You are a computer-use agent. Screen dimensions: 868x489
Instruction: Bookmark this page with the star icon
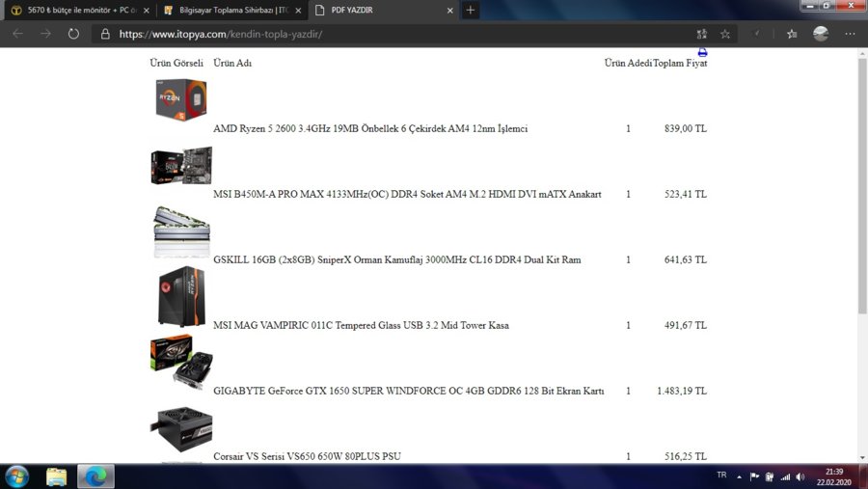pos(725,34)
